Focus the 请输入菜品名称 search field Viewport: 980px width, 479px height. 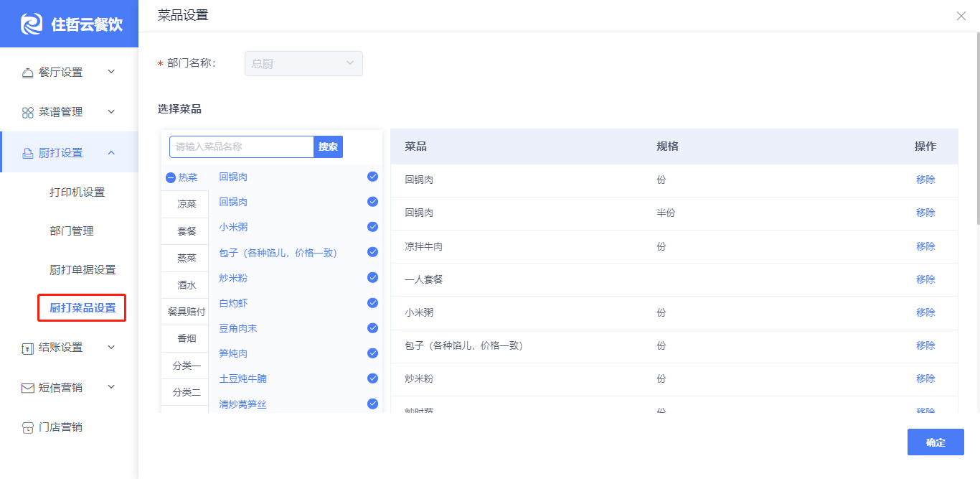(x=242, y=147)
